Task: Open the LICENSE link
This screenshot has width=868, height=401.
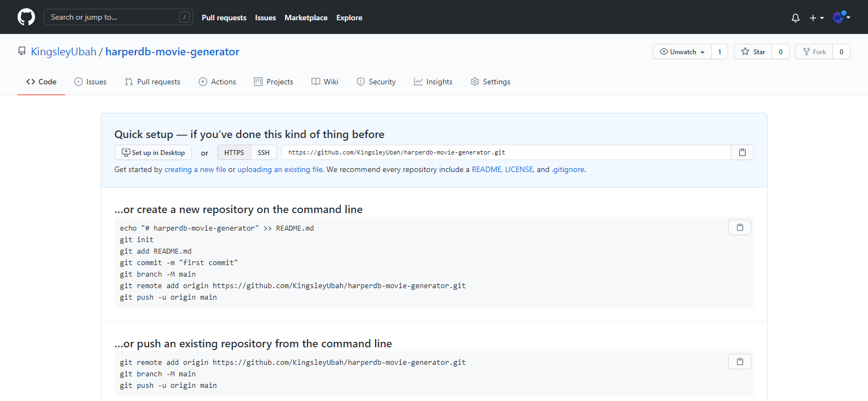Action: tap(519, 169)
